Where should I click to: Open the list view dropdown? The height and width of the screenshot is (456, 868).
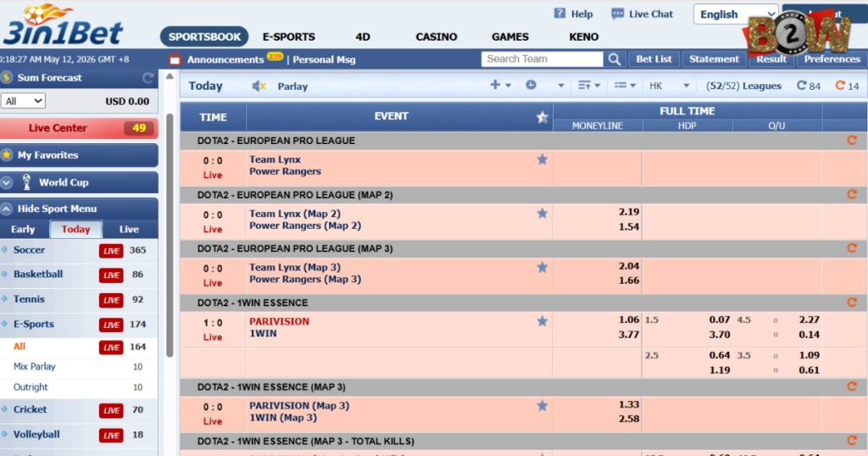coord(625,86)
